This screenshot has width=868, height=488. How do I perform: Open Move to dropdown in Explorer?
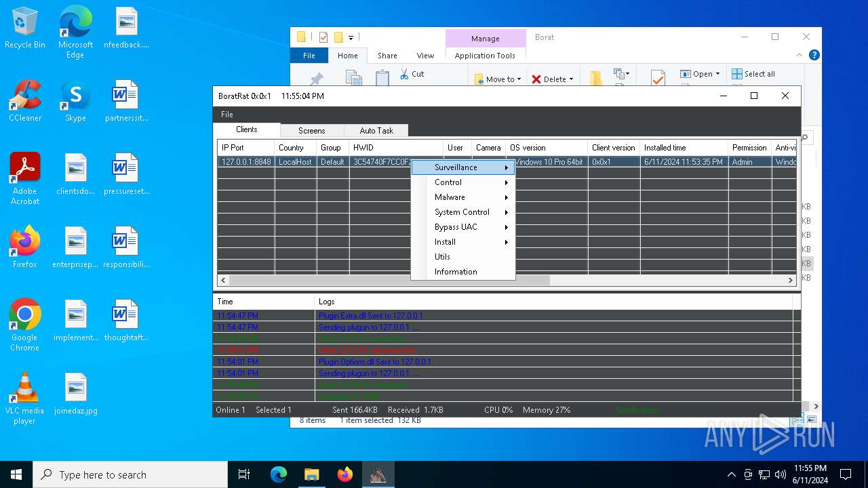point(498,79)
